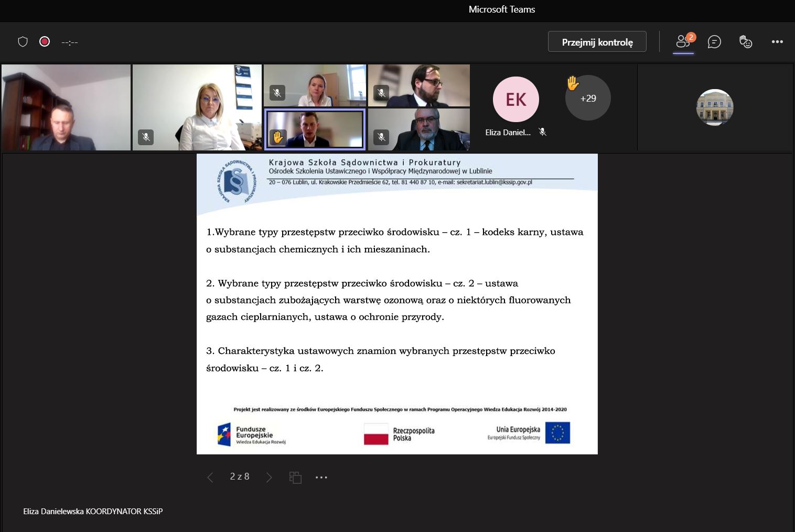The height and width of the screenshot is (532, 795).
Task: Click agenda item 3 Charakterystyka ustawowych znamion
Action: click(x=380, y=360)
